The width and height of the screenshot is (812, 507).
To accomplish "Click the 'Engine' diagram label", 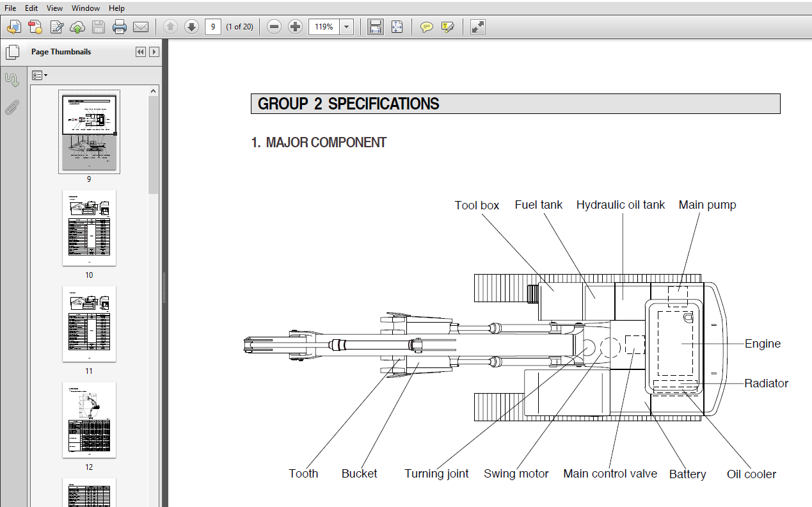I will [763, 344].
